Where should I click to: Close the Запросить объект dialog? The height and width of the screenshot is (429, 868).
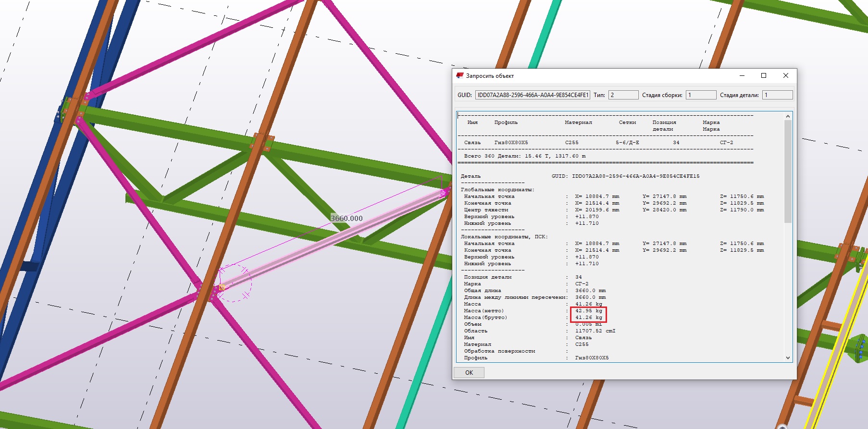tap(786, 75)
